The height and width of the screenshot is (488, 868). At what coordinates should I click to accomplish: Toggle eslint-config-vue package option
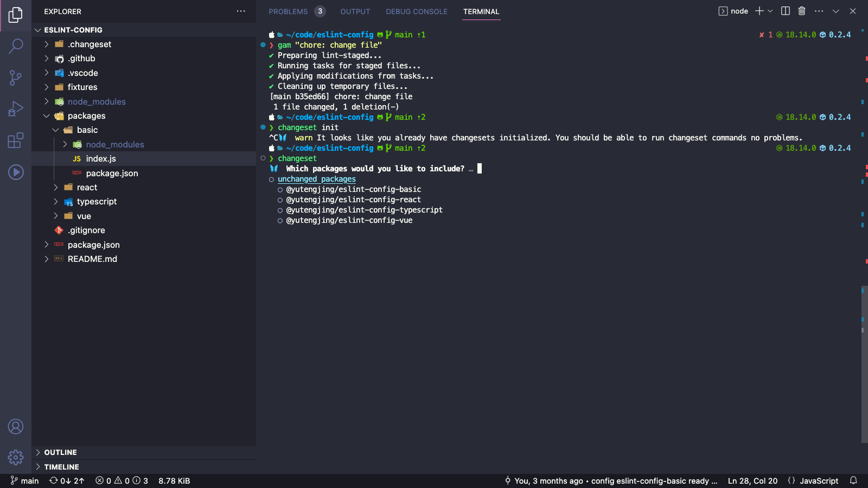pos(349,220)
